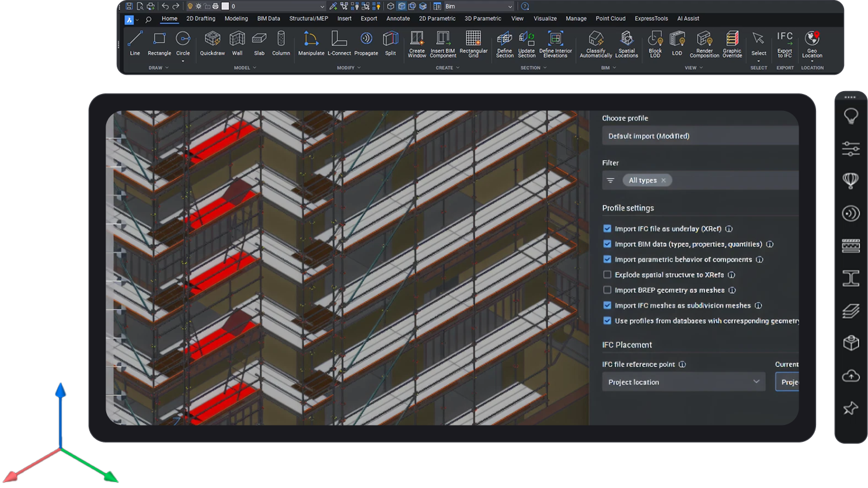Remove the All types filter chip
This screenshot has height=488, width=868.
[663, 180]
